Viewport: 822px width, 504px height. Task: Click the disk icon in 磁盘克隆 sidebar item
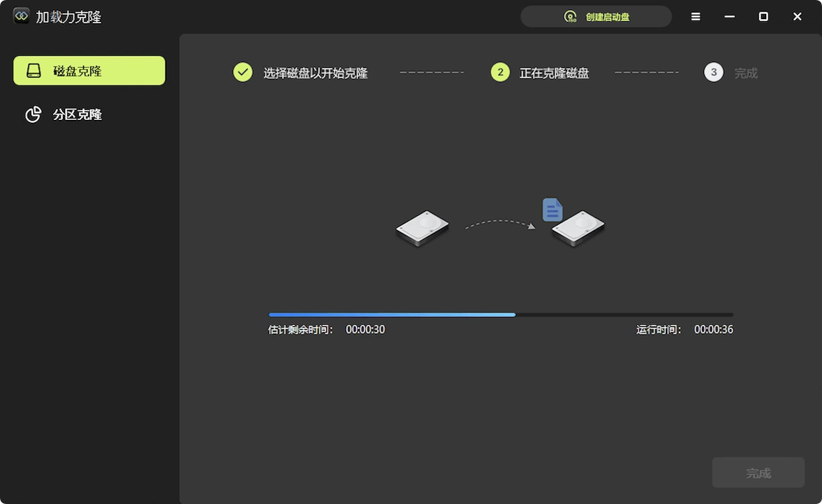pyautogui.click(x=34, y=71)
